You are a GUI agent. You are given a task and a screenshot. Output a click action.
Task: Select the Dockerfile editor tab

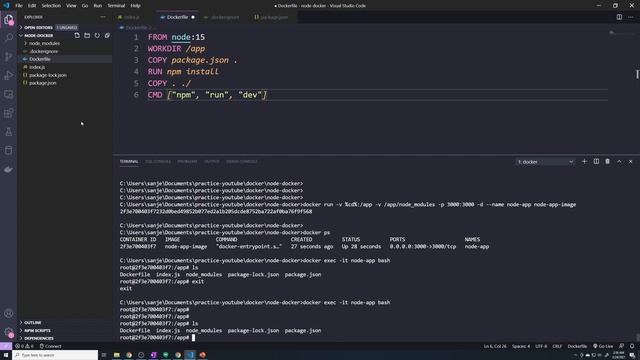click(177, 17)
